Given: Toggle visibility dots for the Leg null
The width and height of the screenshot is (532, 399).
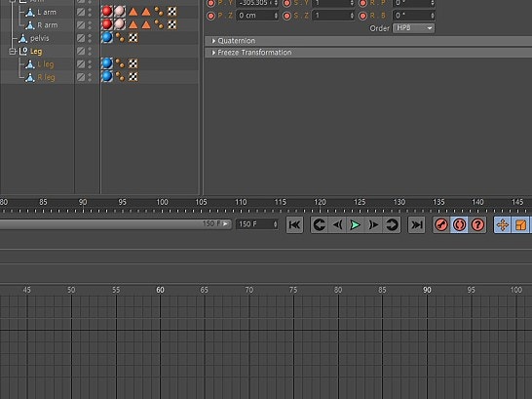Looking at the screenshot, I should (x=90, y=51).
